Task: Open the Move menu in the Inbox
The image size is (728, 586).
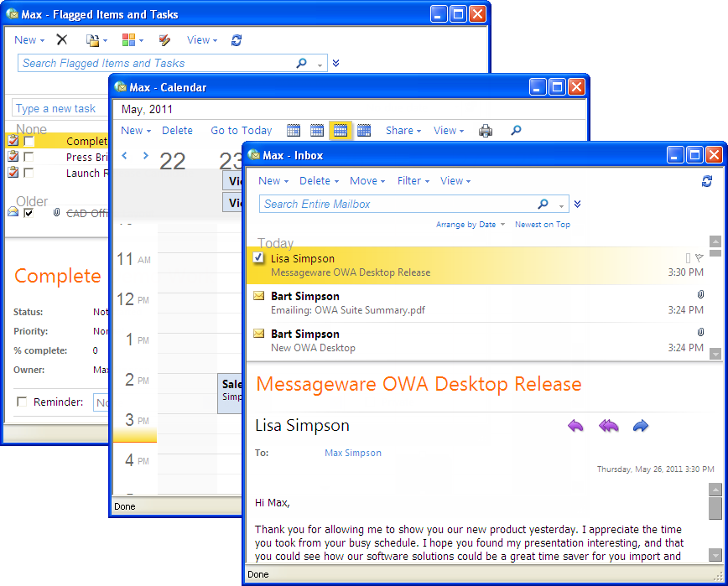Action: pyautogui.click(x=367, y=181)
